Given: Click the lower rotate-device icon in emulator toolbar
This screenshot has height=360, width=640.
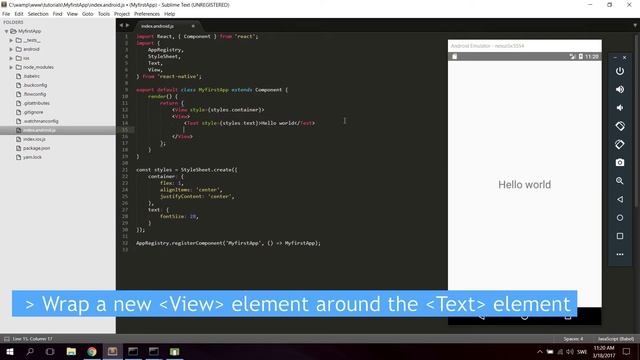Looking at the screenshot, I should point(620,144).
